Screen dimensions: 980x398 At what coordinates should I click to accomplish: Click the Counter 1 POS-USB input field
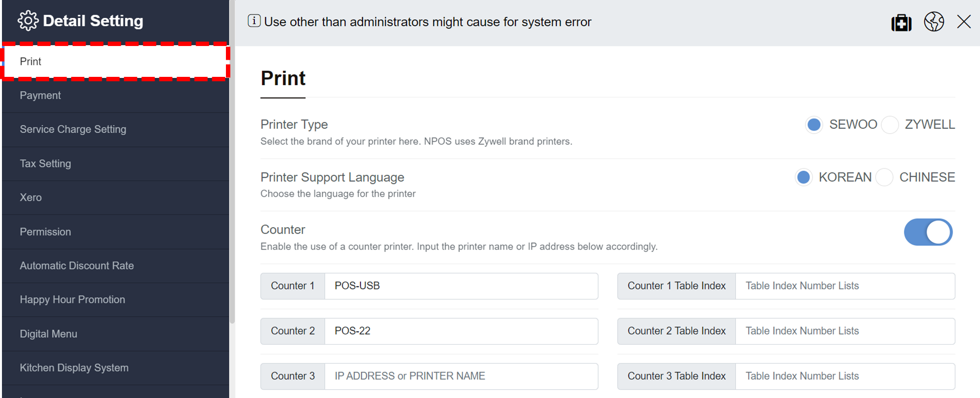(461, 286)
